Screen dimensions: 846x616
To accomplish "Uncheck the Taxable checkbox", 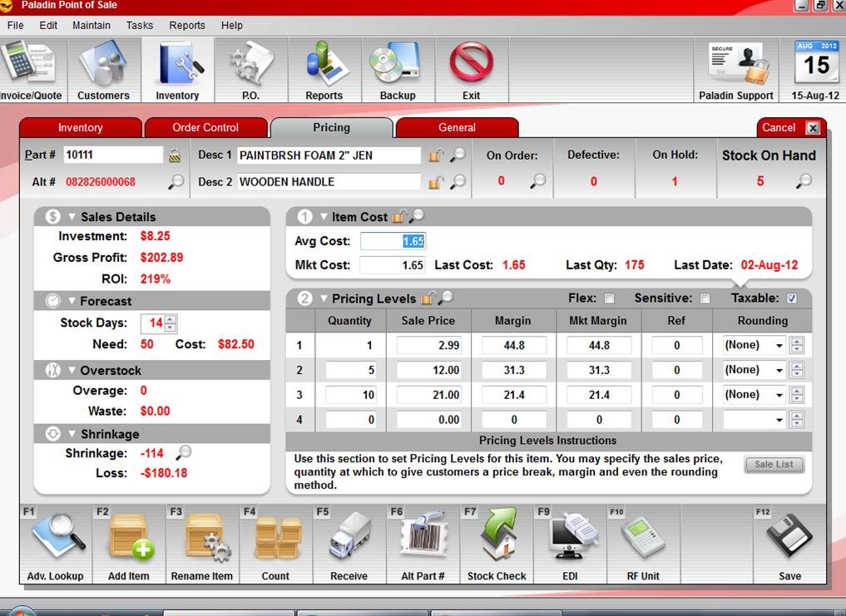I will click(791, 298).
